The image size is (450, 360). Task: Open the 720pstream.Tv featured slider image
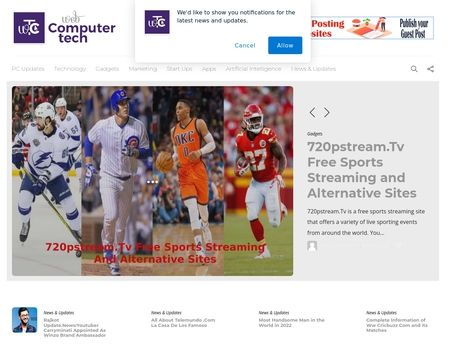[153, 181]
